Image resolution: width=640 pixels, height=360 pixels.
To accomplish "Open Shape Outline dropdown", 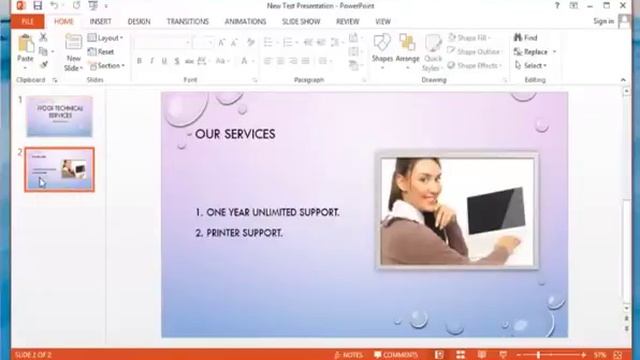I will pyautogui.click(x=474, y=51).
